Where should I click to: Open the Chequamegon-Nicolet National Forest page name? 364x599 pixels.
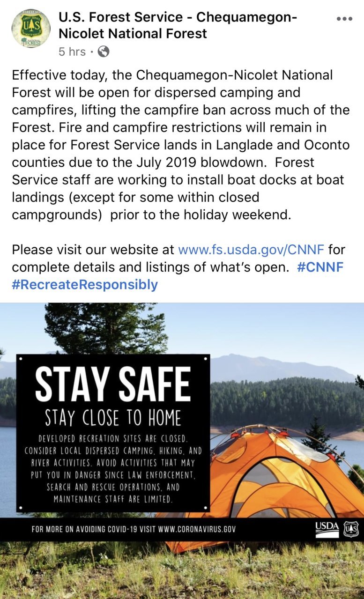[x=178, y=25]
